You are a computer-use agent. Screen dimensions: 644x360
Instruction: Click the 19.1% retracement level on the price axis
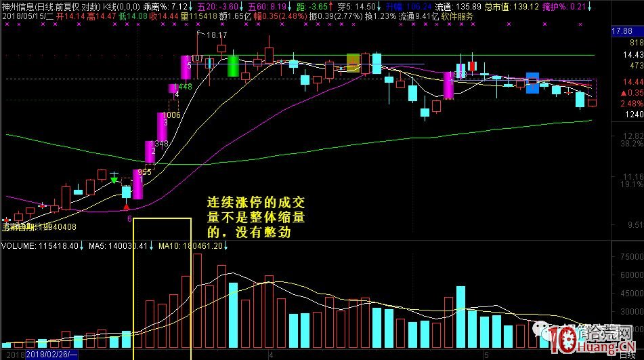coord(632,184)
